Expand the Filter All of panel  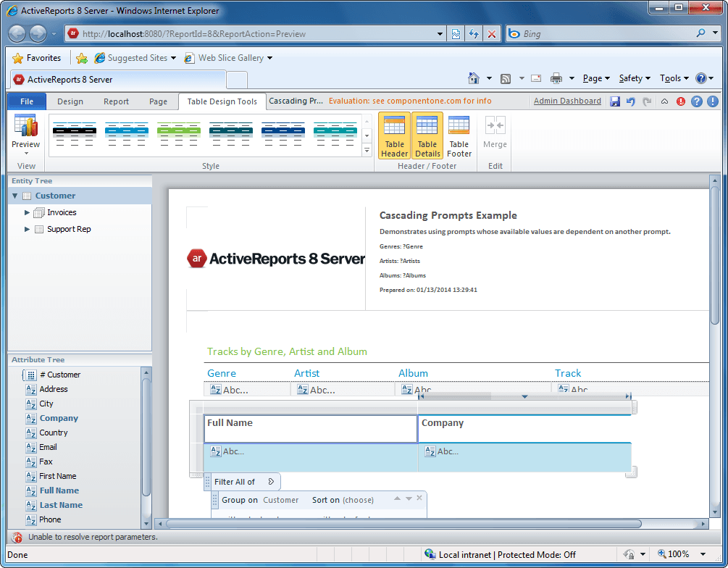coord(271,482)
